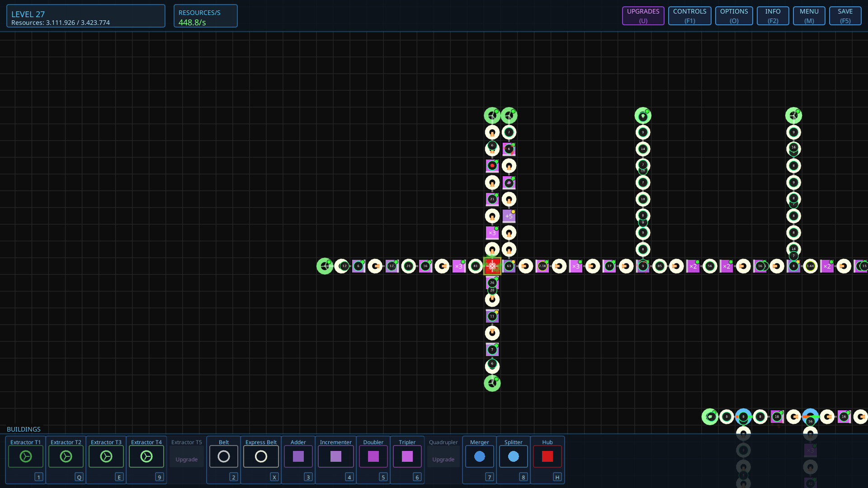Image resolution: width=868 pixels, height=488 pixels.
Task: Open the MENU (M)
Action: pos(809,15)
